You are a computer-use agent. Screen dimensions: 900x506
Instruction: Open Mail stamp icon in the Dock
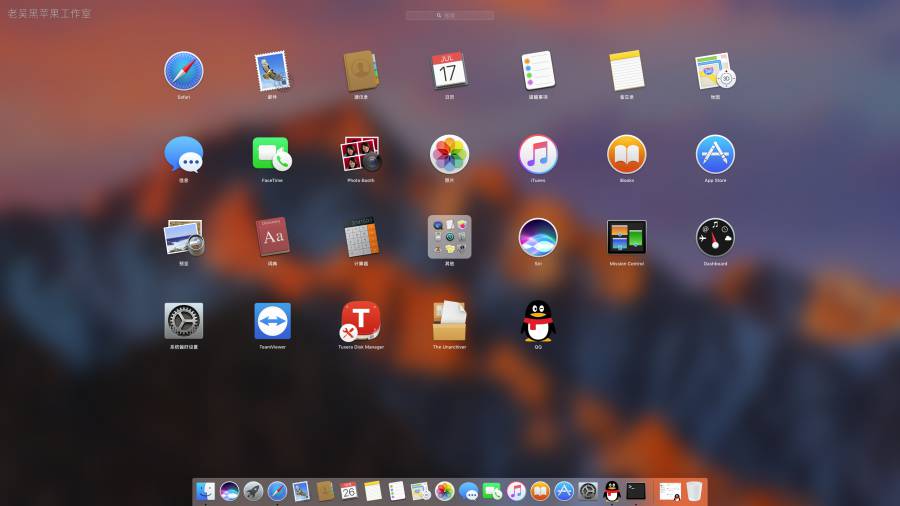click(301, 491)
